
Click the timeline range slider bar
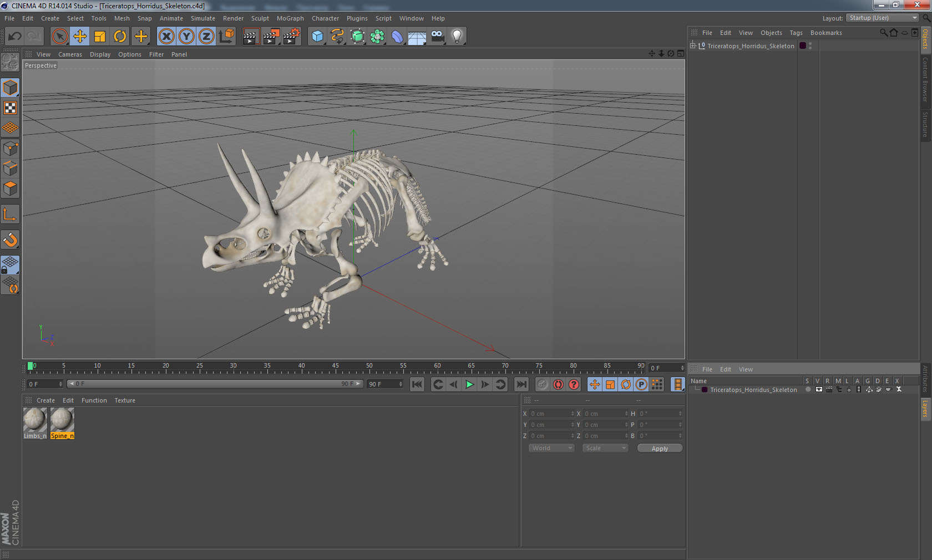215,384
